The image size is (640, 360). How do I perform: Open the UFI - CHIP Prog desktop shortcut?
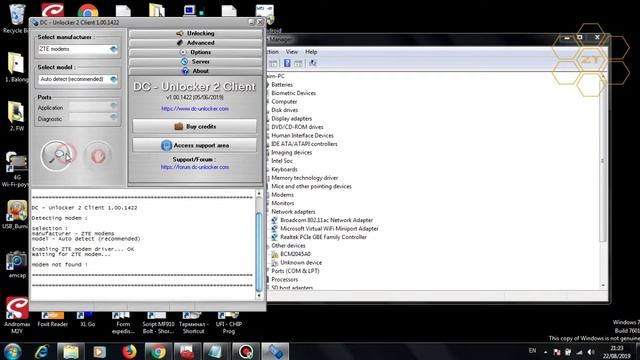pyautogui.click(x=229, y=322)
